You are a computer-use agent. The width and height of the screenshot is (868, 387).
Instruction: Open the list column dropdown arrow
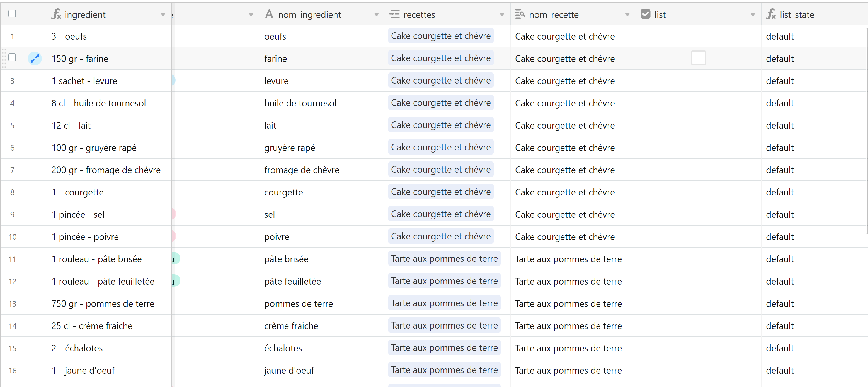tap(752, 15)
